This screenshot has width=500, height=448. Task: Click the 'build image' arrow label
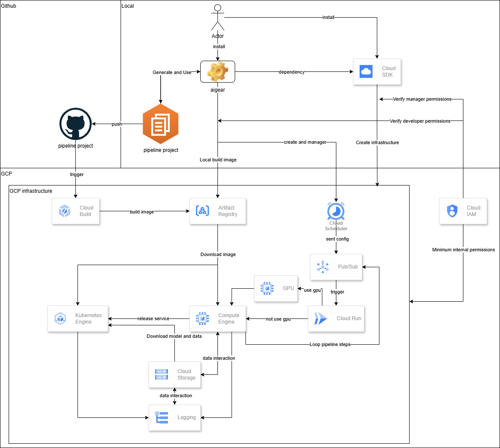[x=142, y=212]
